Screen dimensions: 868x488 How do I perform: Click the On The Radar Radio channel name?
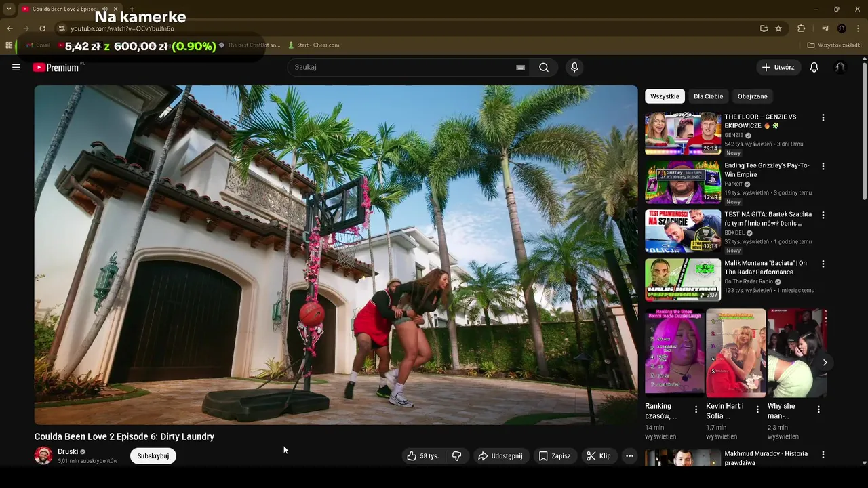coord(749,281)
